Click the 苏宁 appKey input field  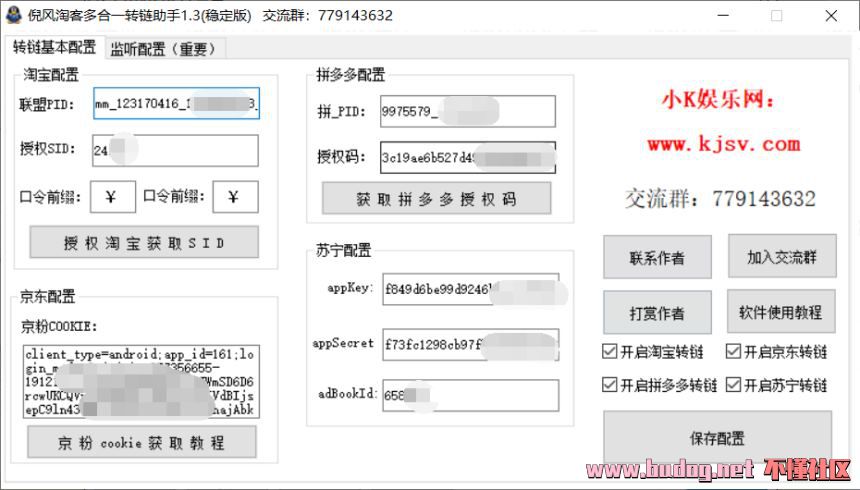(471, 289)
